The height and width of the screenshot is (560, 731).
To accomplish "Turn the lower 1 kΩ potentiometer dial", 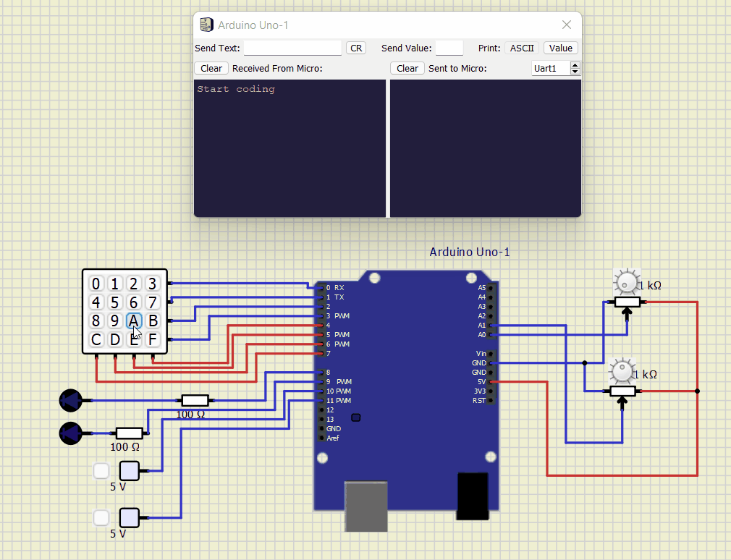I will coord(622,371).
